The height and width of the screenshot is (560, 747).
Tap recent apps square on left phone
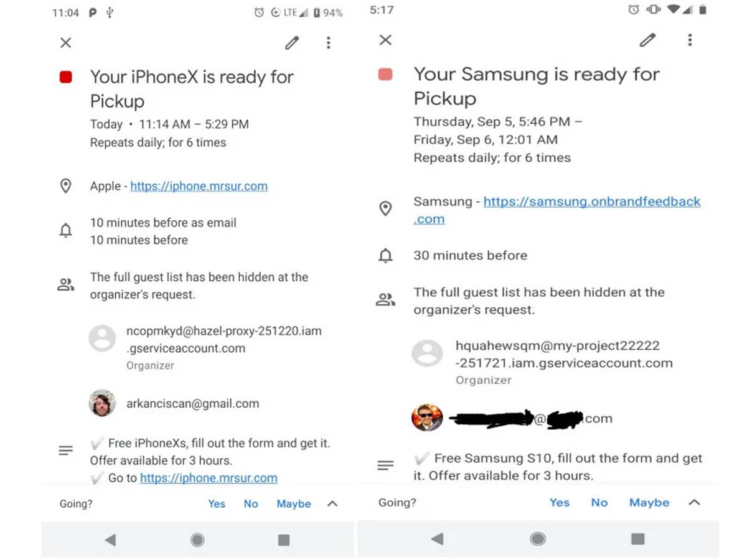click(x=284, y=540)
